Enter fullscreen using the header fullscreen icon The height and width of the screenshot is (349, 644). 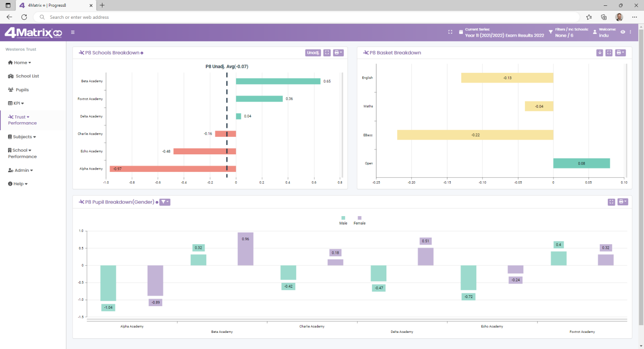(450, 32)
